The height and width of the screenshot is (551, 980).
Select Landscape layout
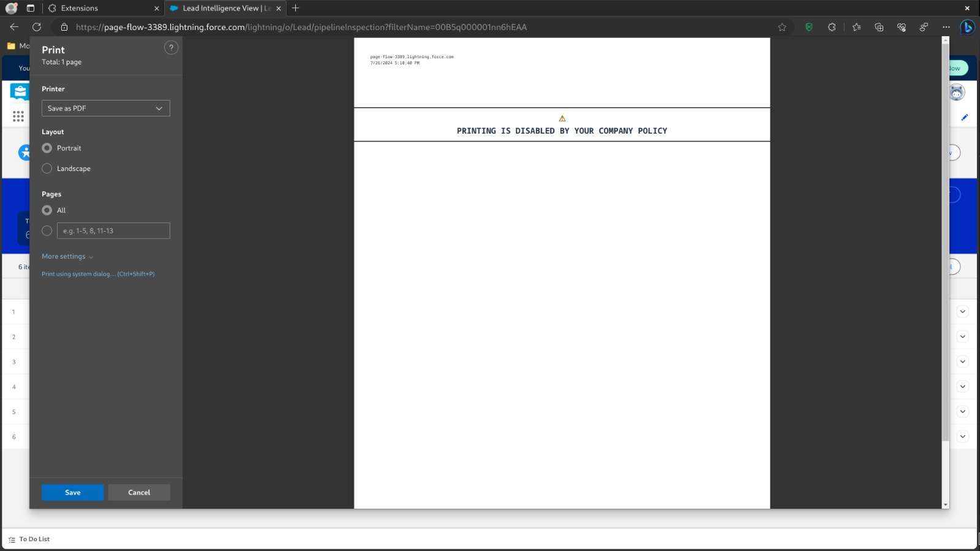(x=47, y=169)
